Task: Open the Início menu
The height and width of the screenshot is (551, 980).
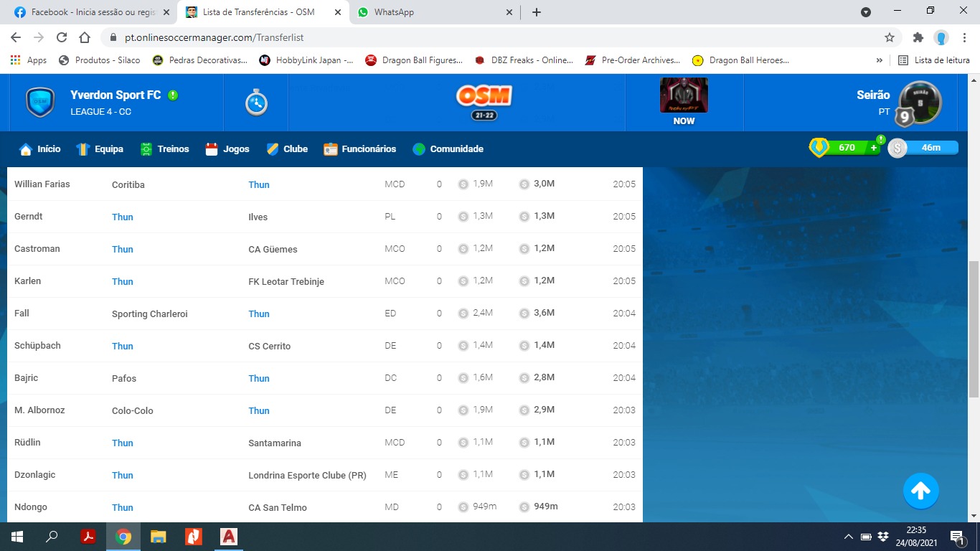Action: pyautogui.click(x=40, y=149)
